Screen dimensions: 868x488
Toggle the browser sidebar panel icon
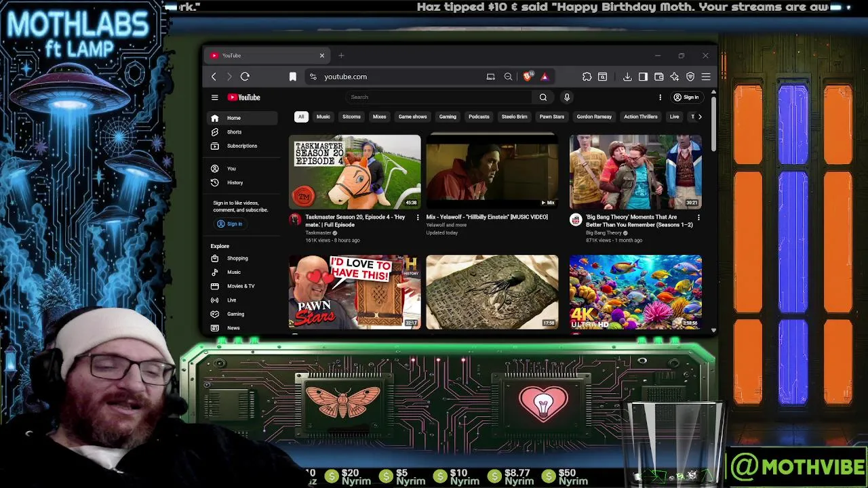coord(643,77)
